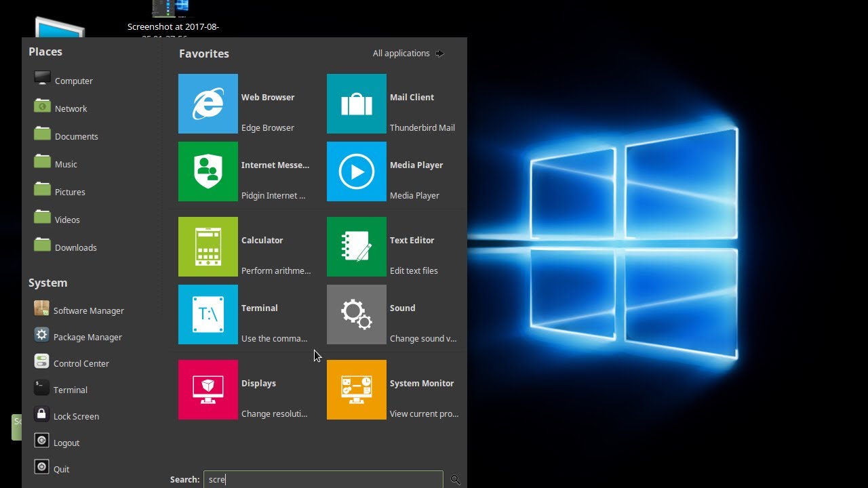Click the "Use the comma..." description text
The image size is (868, 488).
click(275, 338)
